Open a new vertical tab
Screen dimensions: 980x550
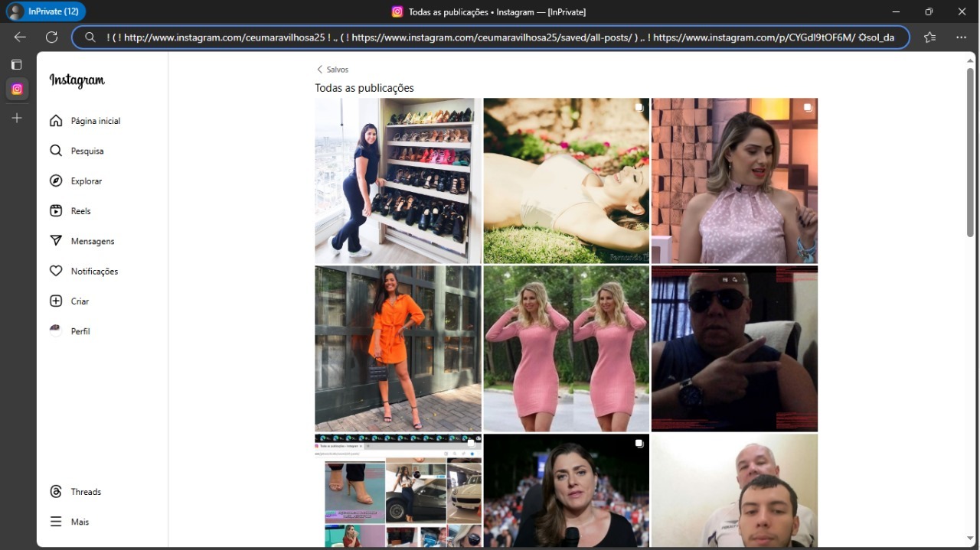pos(17,119)
